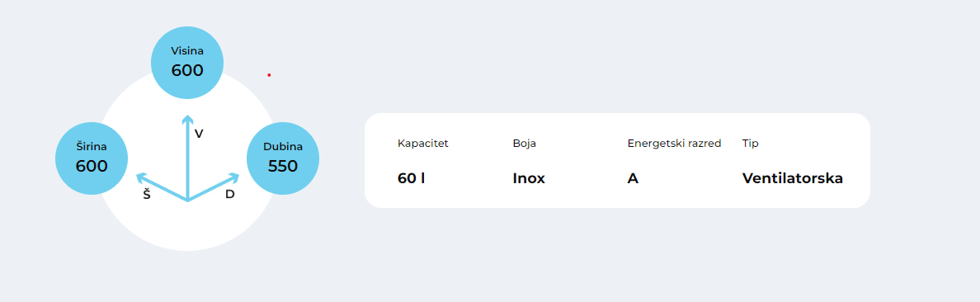The width and height of the screenshot is (980, 302).
Task: Click the letter D axis label
Action: [230, 195]
